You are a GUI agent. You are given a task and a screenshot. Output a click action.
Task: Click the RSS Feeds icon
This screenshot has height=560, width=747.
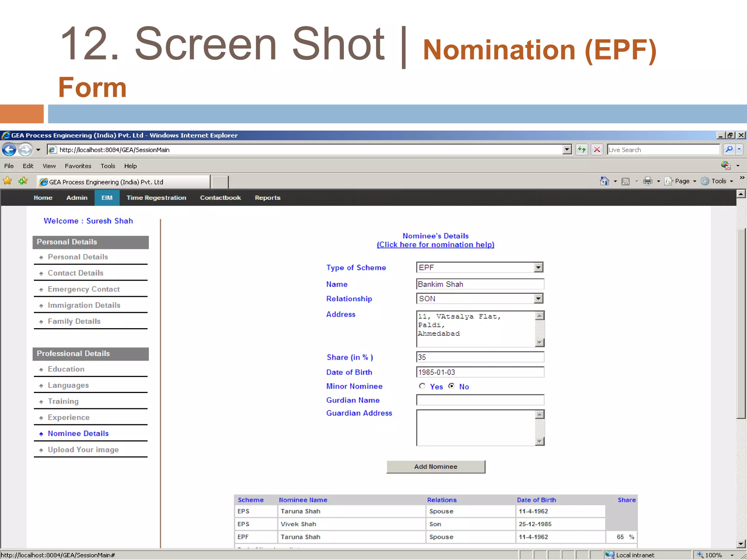(x=626, y=181)
